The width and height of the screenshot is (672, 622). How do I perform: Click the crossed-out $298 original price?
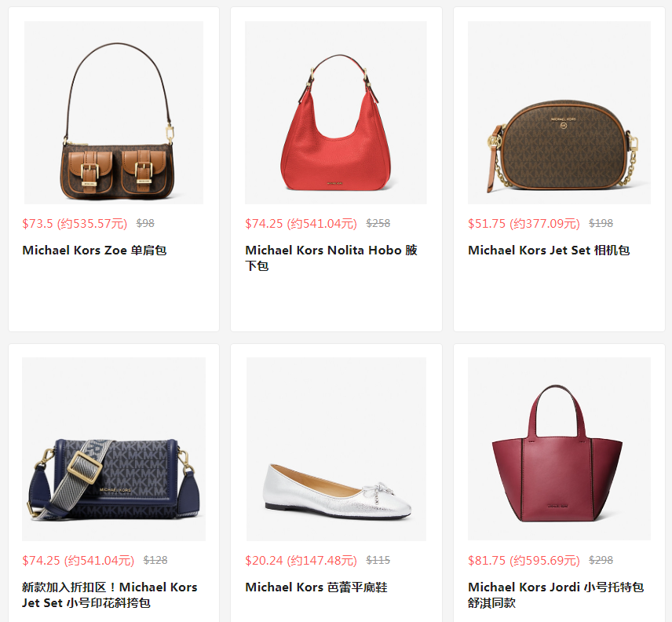click(x=601, y=560)
